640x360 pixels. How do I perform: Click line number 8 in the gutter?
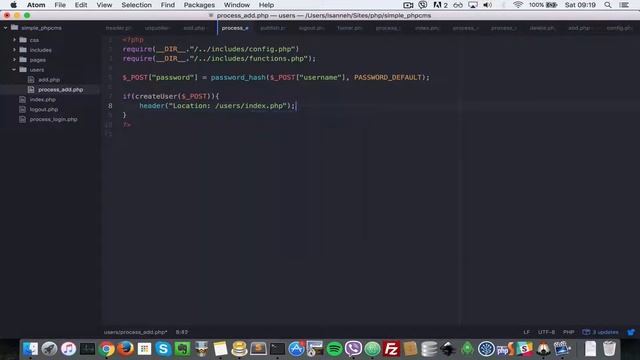[x=110, y=106]
